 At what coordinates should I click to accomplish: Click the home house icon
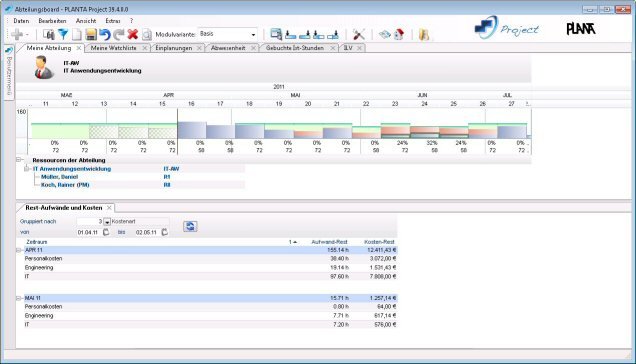(x=399, y=34)
